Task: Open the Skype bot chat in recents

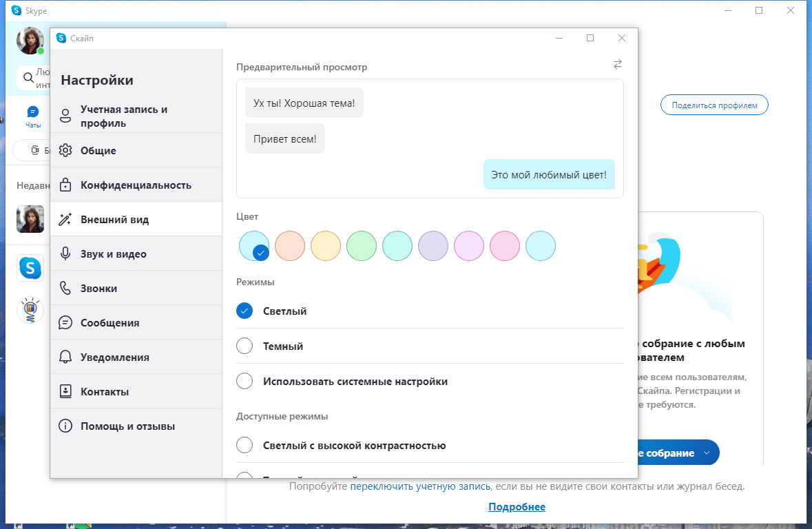Action: pyautogui.click(x=30, y=268)
